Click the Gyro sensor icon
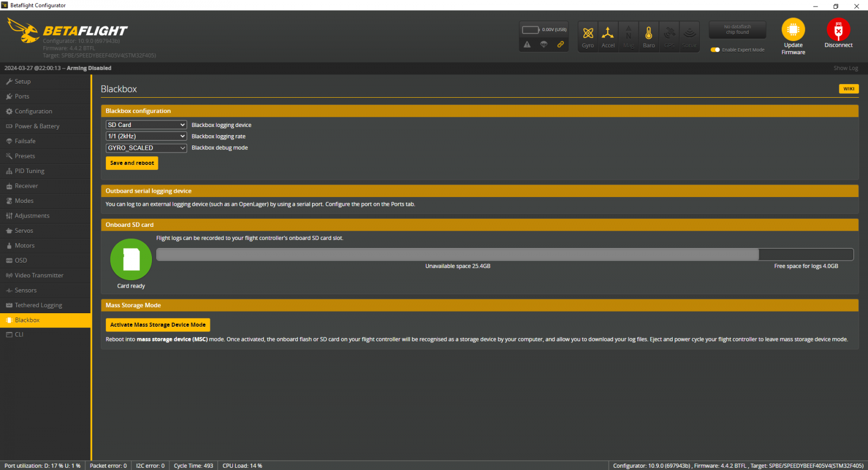 point(588,33)
